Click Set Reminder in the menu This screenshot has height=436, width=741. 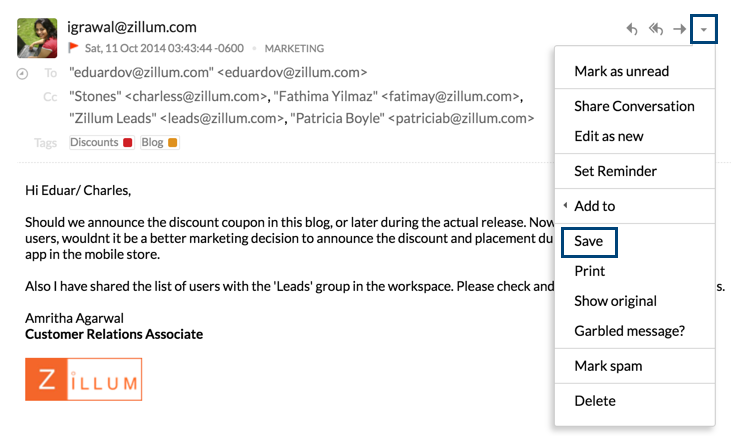click(615, 171)
